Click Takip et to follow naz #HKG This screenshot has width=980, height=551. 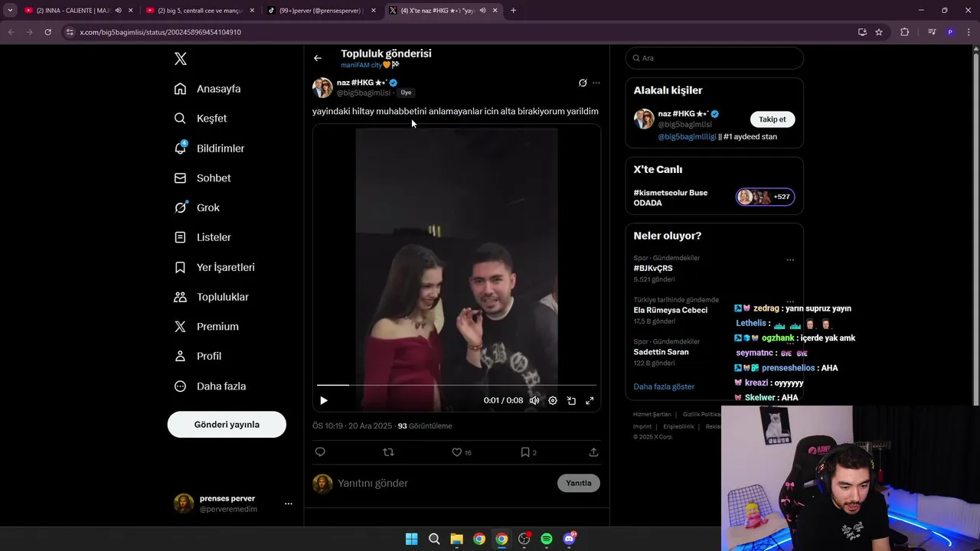(773, 119)
